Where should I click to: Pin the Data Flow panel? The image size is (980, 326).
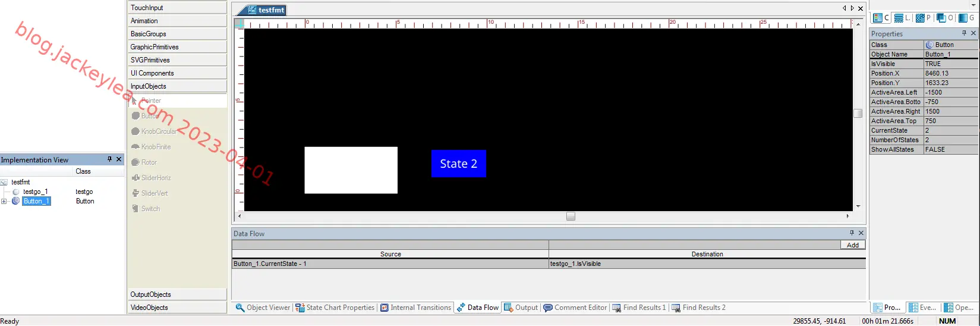click(x=852, y=233)
